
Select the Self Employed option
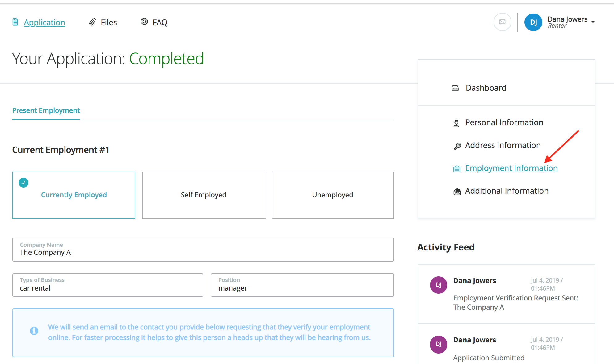[204, 195]
